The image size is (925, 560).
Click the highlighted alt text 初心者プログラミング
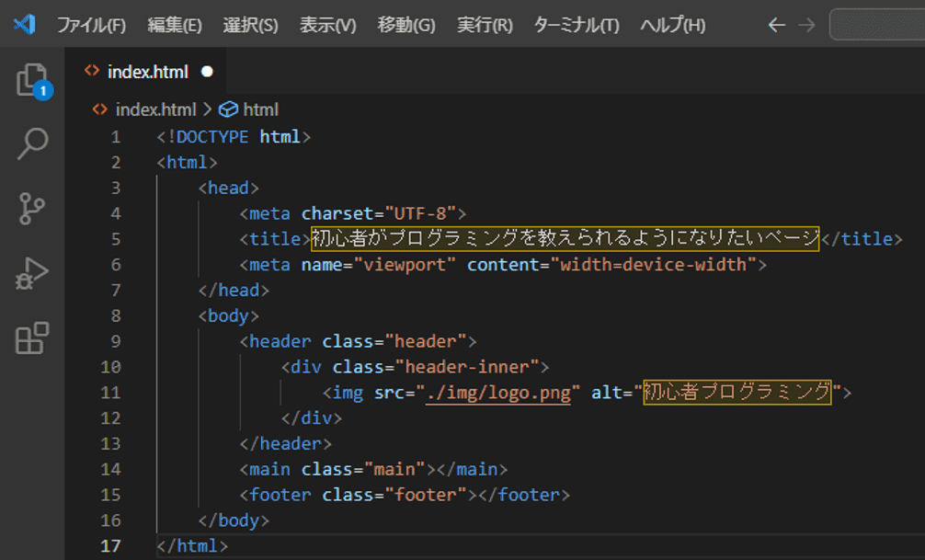(x=737, y=392)
